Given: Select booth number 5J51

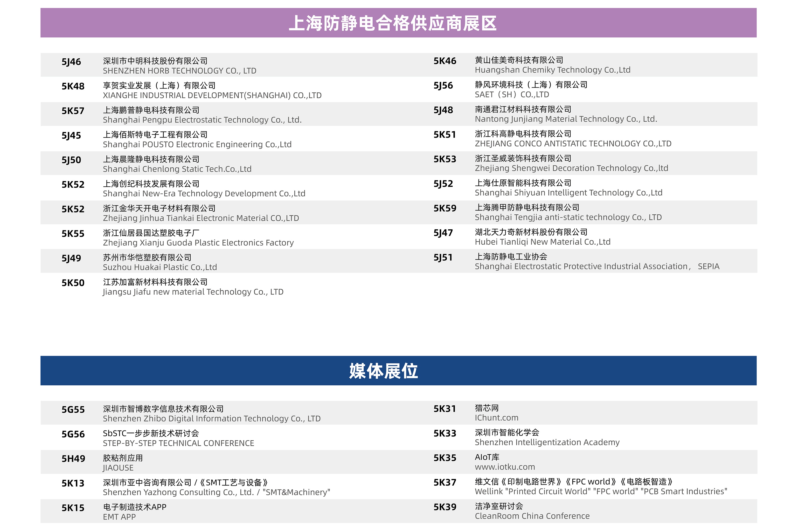Looking at the screenshot, I should point(443,258).
